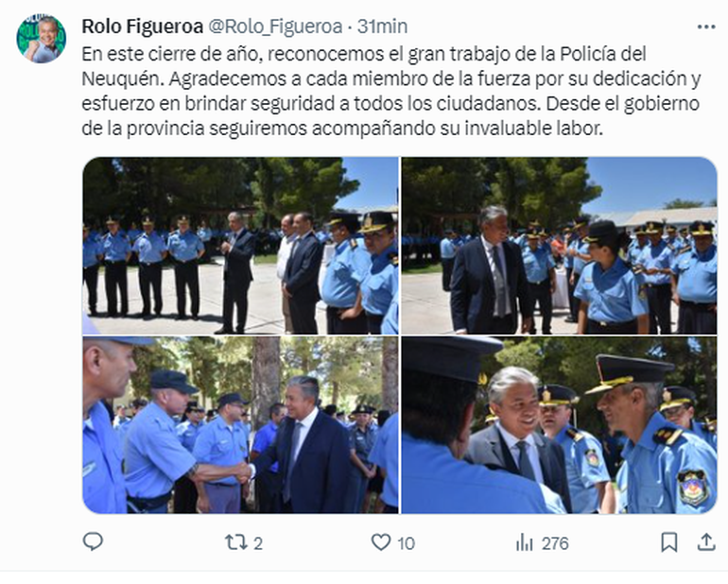This screenshot has width=728, height=584.
Task: Open top-left photo of lined-up officers
Action: tap(240, 246)
